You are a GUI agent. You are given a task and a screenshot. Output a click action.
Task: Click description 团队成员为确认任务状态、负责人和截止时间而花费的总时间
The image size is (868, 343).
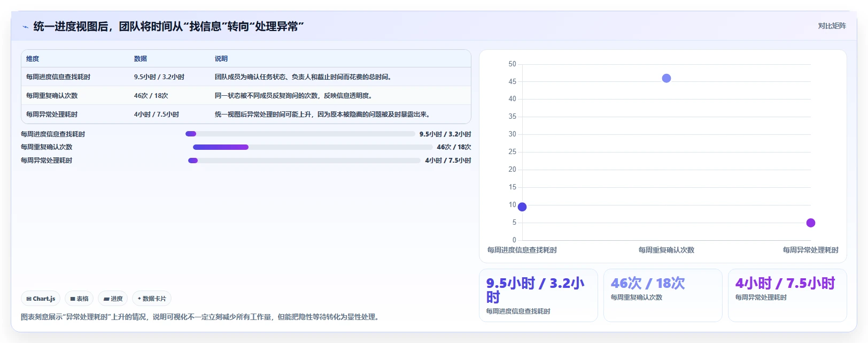coord(304,77)
